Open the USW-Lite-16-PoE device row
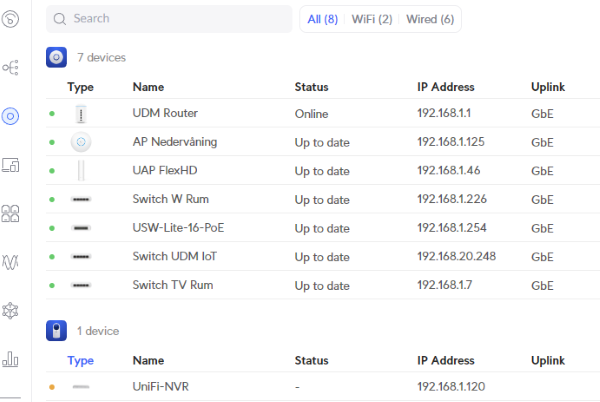 [x=323, y=228]
